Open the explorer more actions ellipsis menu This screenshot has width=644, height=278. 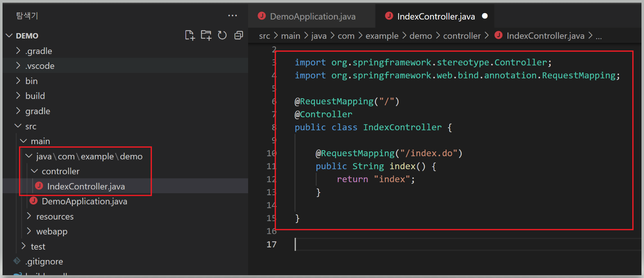click(x=232, y=16)
